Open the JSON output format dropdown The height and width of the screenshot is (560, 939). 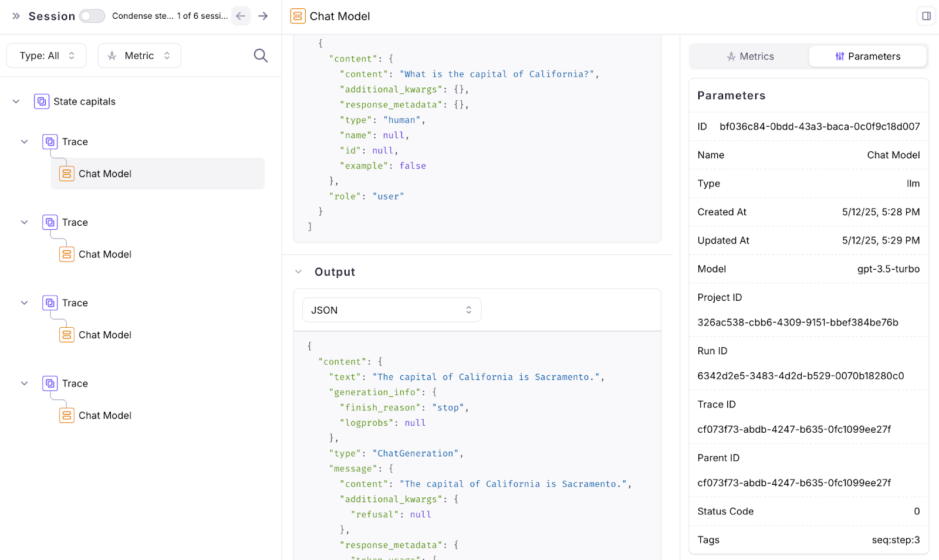point(391,310)
